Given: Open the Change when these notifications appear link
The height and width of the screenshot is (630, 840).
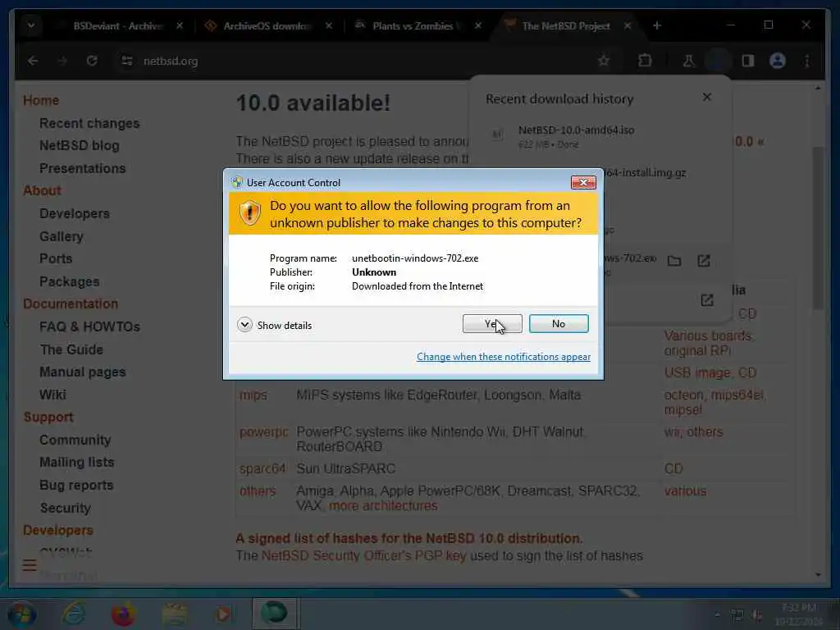Looking at the screenshot, I should 504,357.
